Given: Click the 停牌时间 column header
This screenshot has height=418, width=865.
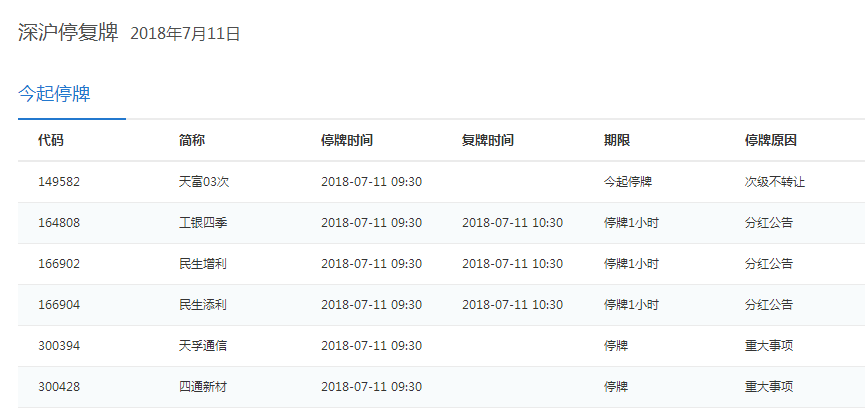Looking at the screenshot, I should point(347,141).
